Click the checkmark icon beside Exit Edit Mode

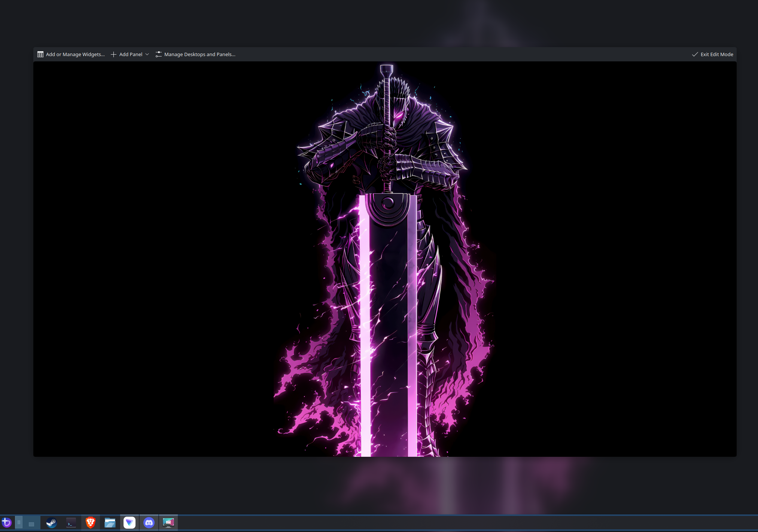(695, 54)
